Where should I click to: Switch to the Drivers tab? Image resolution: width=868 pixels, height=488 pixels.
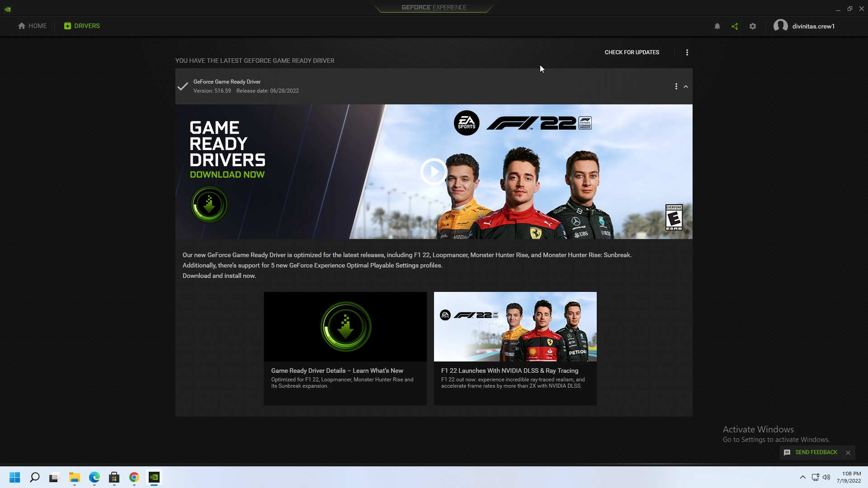pos(82,26)
